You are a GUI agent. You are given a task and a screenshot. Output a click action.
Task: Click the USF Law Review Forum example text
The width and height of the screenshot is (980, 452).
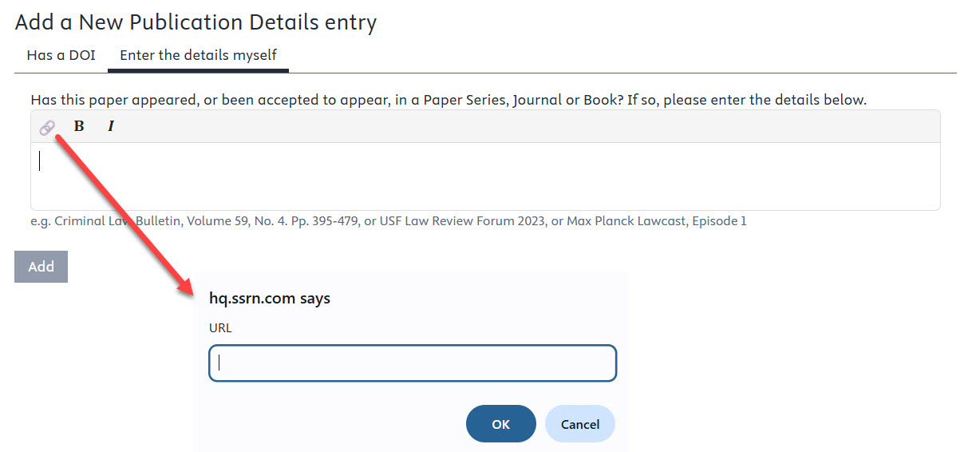point(463,221)
